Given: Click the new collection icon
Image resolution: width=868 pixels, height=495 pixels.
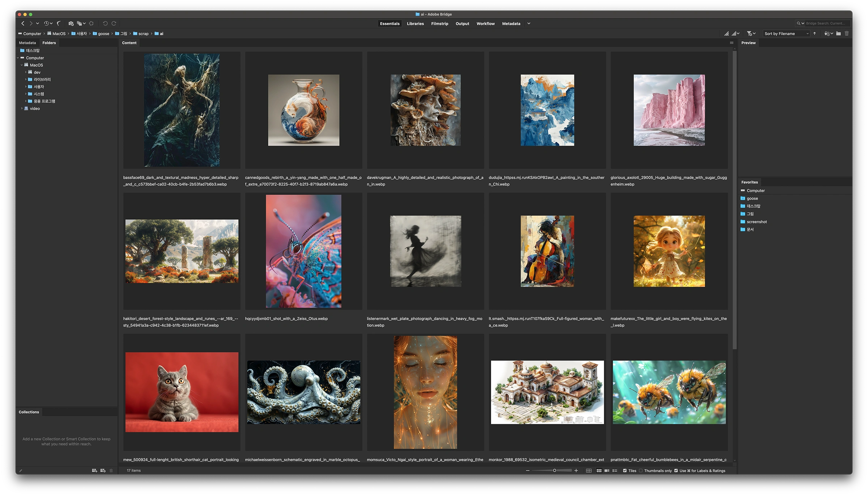Looking at the screenshot, I should tap(94, 471).
